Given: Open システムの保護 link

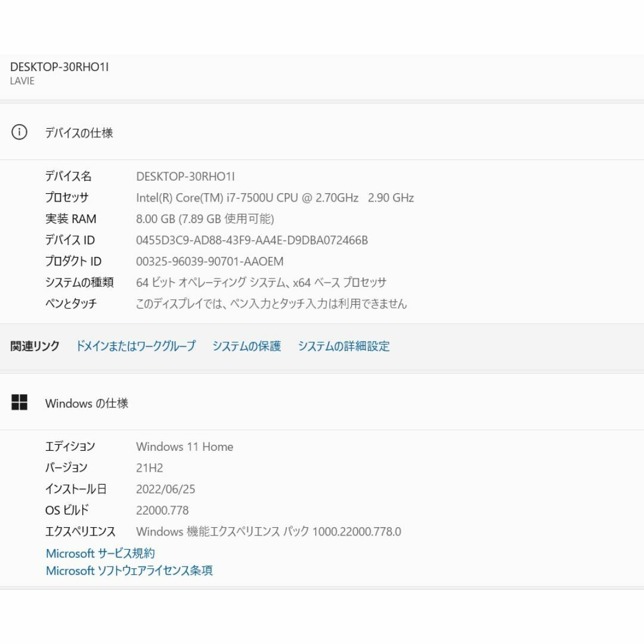Looking at the screenshot, I should 246,346.
